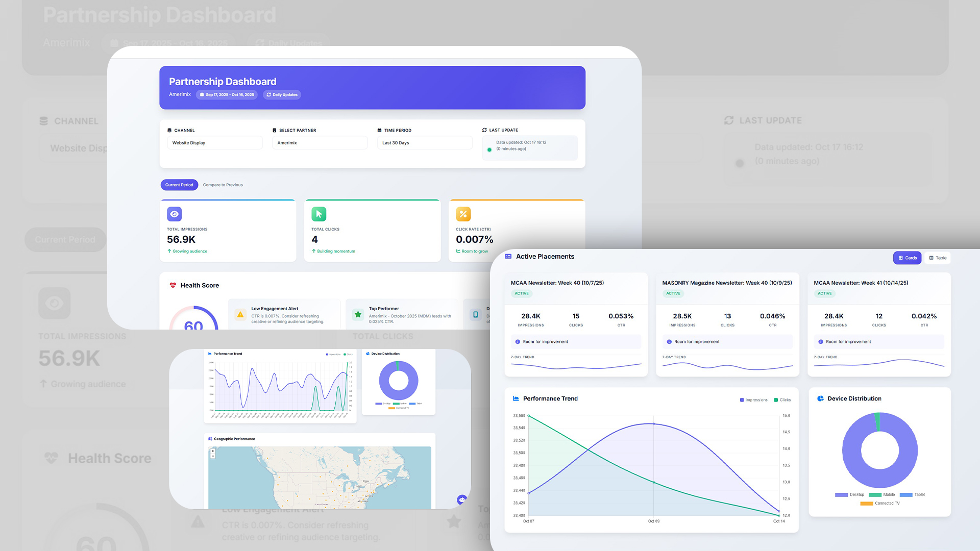Screen dimensions: 980x551
Task: Select the Current Period tab
Action: pyautogui.click(x=179, y=185)
